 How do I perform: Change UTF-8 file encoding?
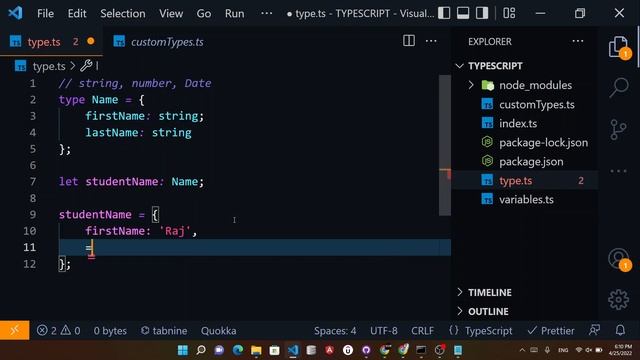[384, 331]
